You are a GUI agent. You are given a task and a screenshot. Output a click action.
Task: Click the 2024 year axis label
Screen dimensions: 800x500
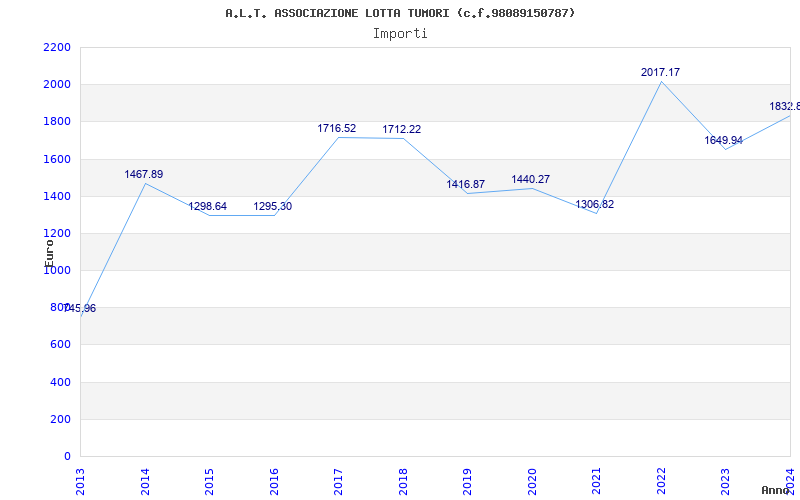click(x=790, y=482)
